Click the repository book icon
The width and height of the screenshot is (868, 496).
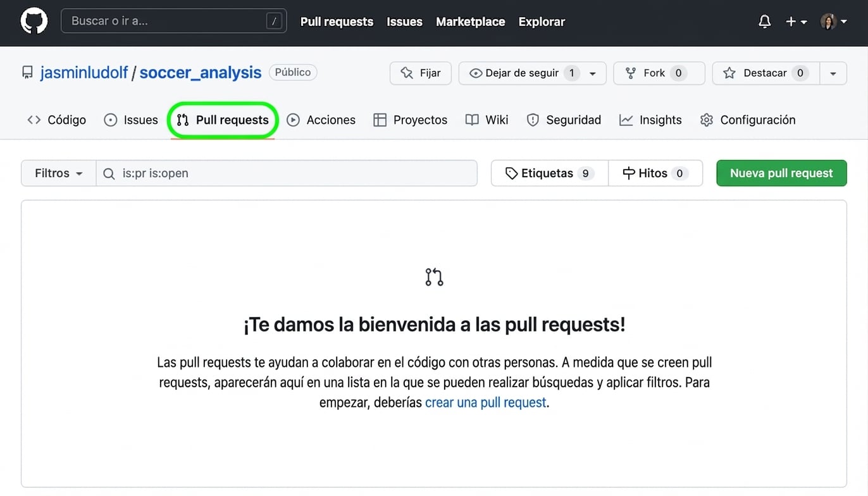[x=27, y=73]
